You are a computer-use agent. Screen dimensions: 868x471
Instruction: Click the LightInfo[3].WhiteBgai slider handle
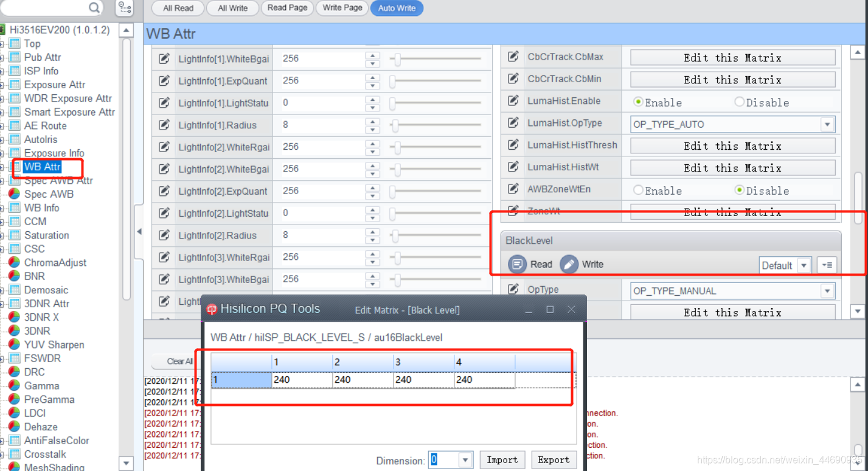tap(397, 279)
